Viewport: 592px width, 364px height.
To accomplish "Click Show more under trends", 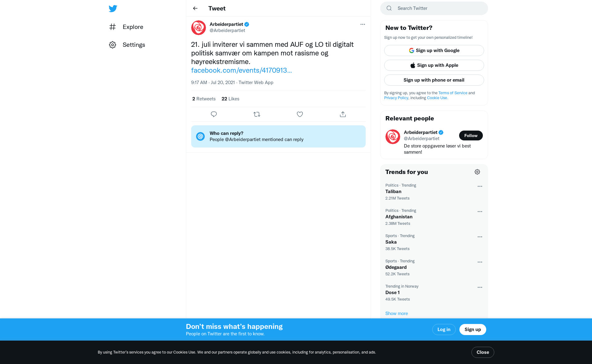I will (x=397, y=313).
